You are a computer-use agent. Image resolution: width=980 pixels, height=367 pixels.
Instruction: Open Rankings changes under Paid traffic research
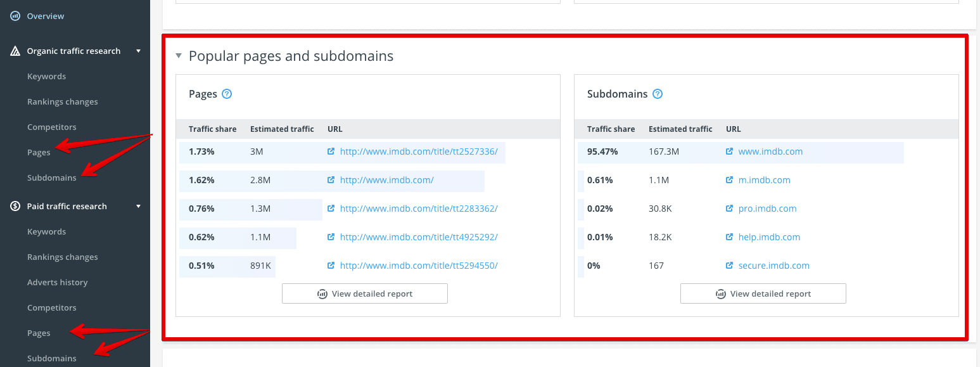[x=63, y=257]
